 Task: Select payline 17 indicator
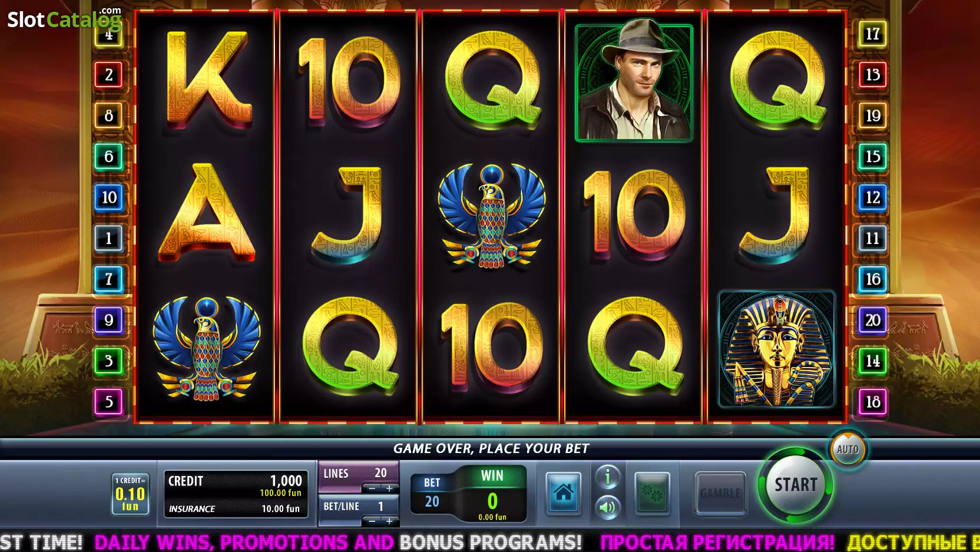[872, 34]
